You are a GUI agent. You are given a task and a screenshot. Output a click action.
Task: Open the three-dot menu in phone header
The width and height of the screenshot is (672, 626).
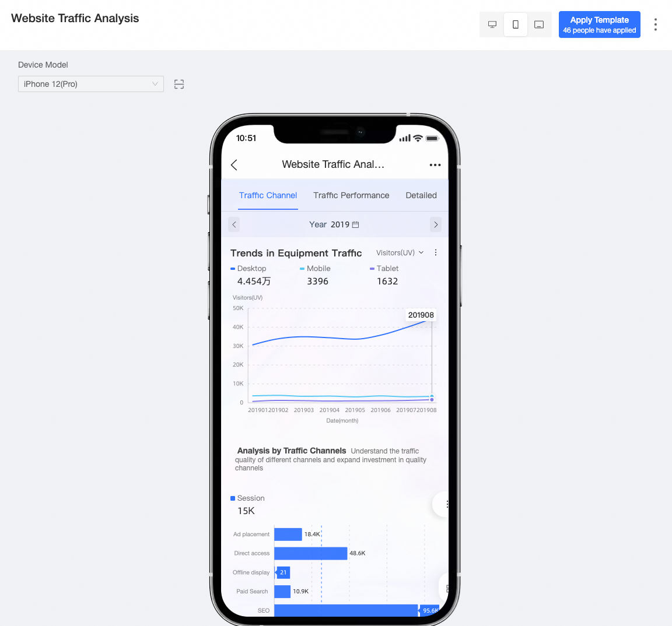[x=435, y=165]
